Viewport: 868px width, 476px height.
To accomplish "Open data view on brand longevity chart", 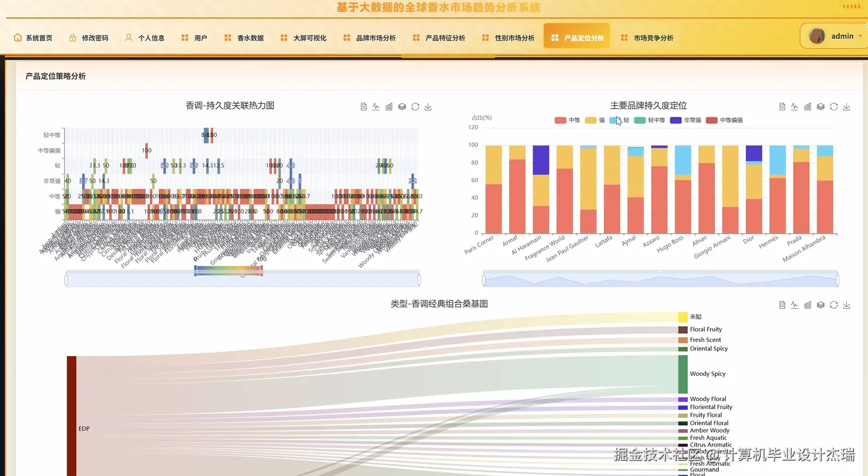I will (782, 107).
